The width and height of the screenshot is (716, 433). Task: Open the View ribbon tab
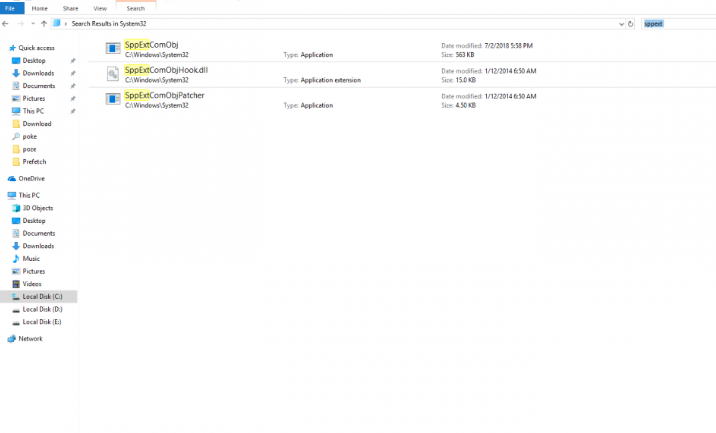coord(100,8)
